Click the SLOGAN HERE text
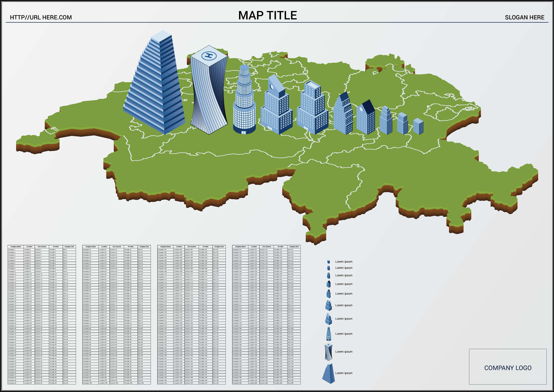The height and width of the screenshot is (392, 554). pyautogui.click(x=525, y=17)
